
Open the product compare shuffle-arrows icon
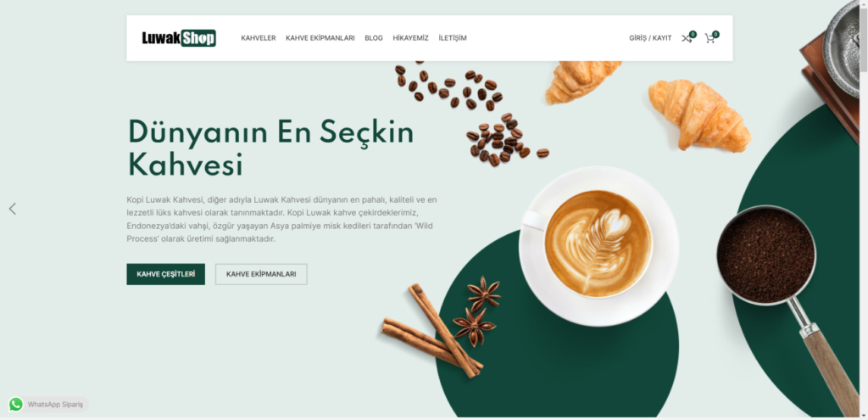pyautogui.click(x=687, y=38)
